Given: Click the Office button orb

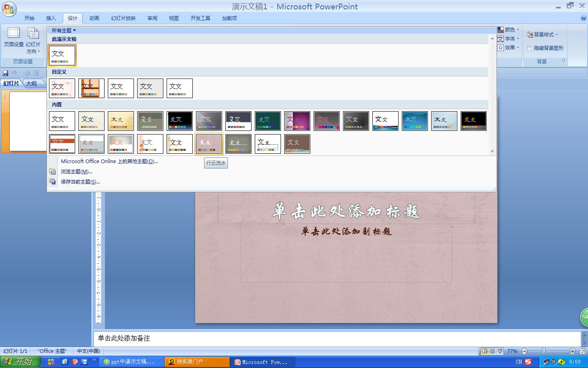Looking at the screenshot, I should click(x=9, y=9).
